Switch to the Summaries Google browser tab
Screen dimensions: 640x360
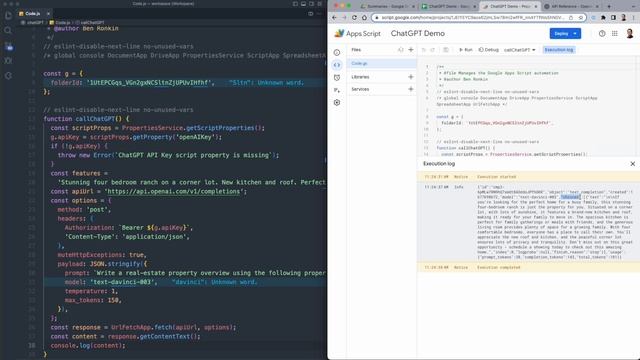[x=387, y=7]
